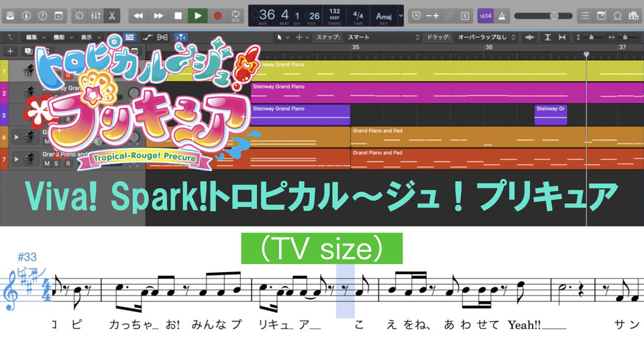Image resolution: width=644 pixels, height=362 pixels.
Task: Toggle the Solo mode S button
Action: pyautogui.click(x=464, y=16)
